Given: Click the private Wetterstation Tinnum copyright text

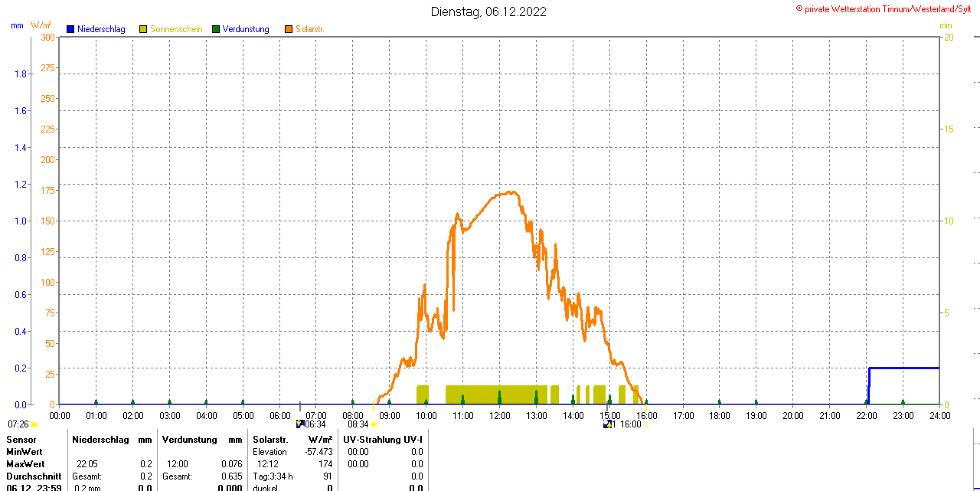Looking at the screenshot, I should pos(887,8).
